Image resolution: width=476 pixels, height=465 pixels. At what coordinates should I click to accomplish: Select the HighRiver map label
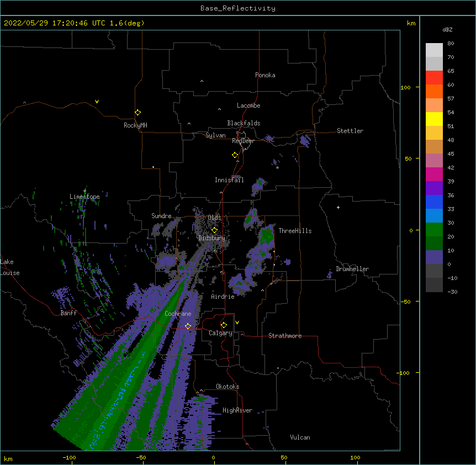click(237, 410)
